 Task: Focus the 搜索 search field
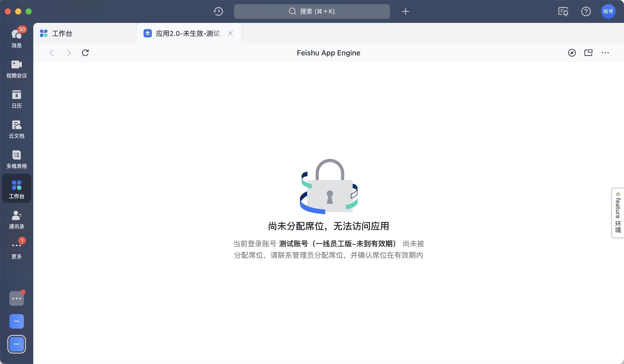point(312,11)
